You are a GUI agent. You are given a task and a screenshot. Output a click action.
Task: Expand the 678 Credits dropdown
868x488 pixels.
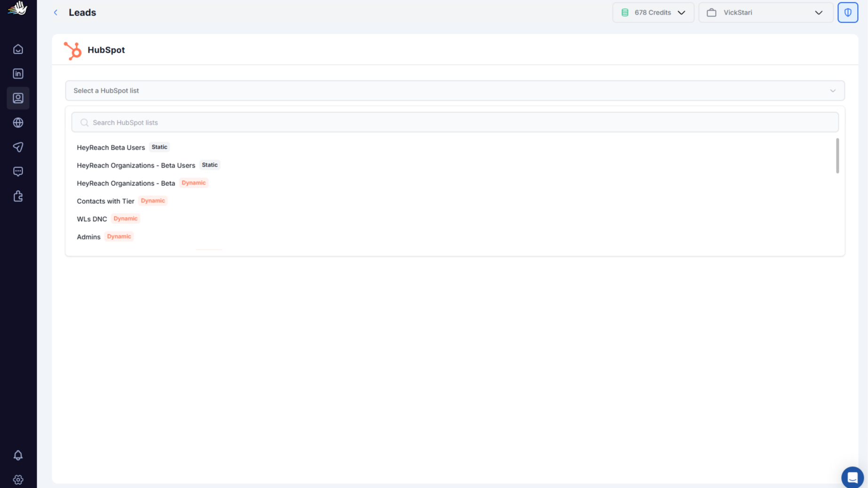click(653, 13)
